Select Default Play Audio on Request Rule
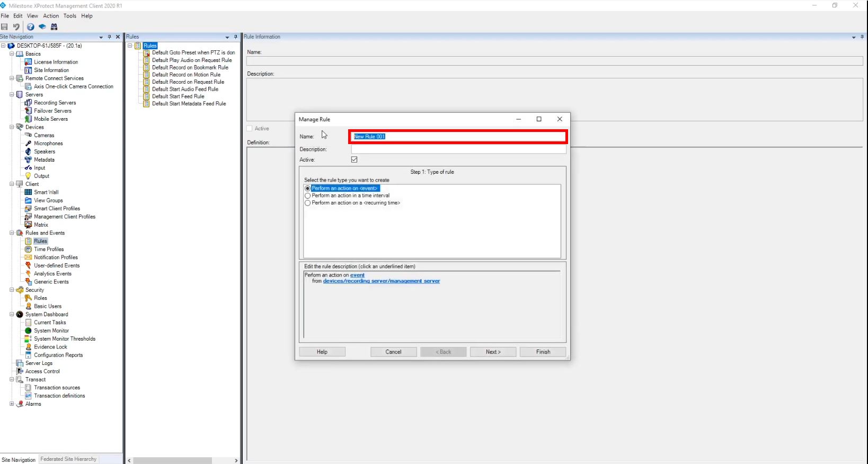 pos(192,60)
